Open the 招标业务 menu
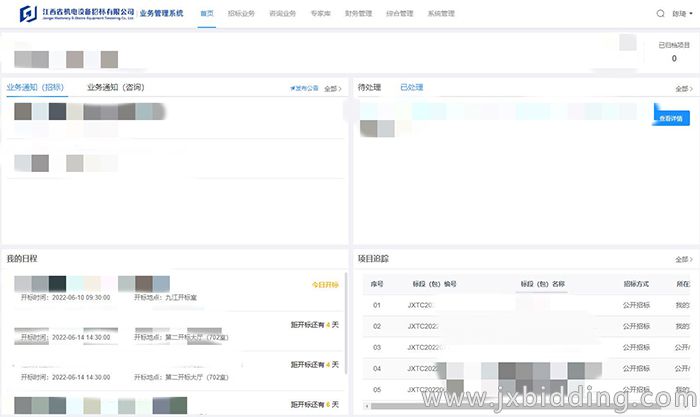 [241, 14]
